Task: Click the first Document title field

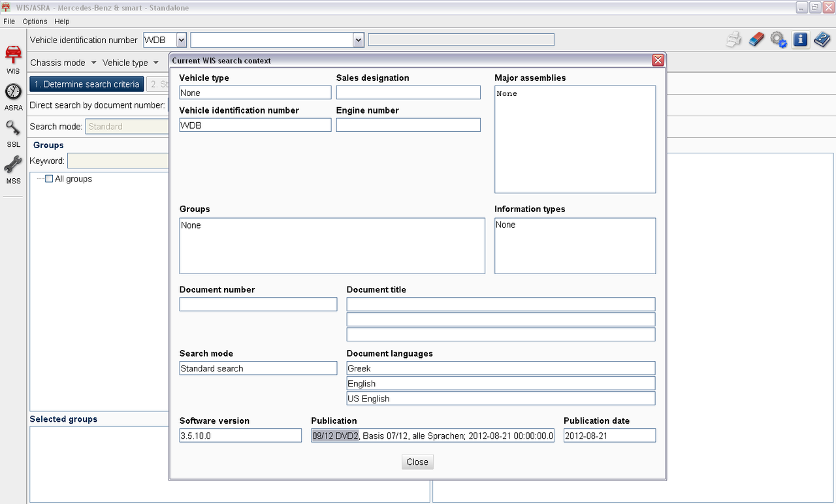Action: [x=501, y=304]
